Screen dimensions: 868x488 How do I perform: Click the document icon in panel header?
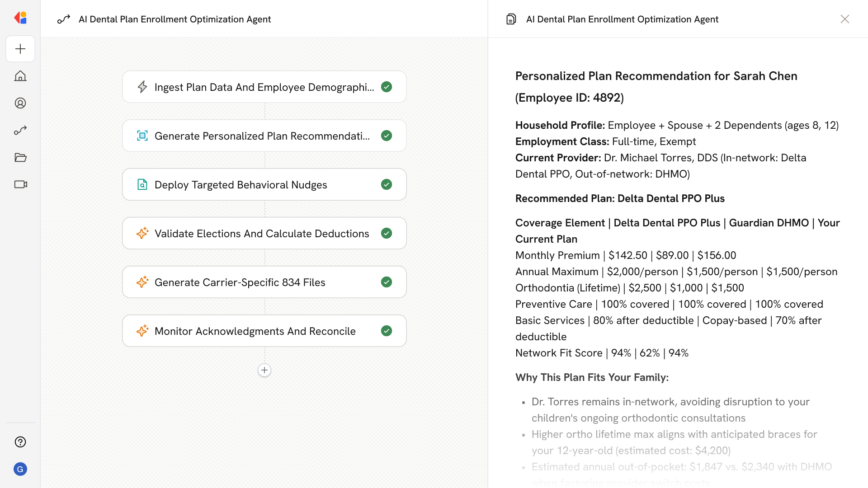coord(511,19)
